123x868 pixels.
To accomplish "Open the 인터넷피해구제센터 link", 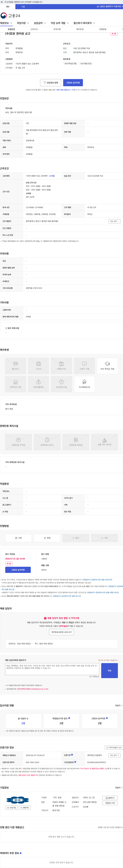I will pyautogui.click(x=32, y=689).
